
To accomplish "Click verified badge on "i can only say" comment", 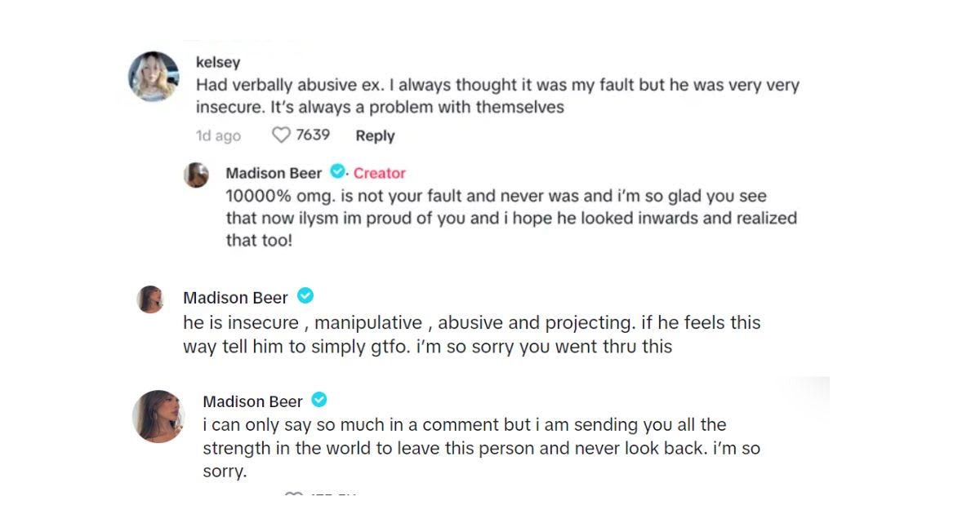I will 319,400.
